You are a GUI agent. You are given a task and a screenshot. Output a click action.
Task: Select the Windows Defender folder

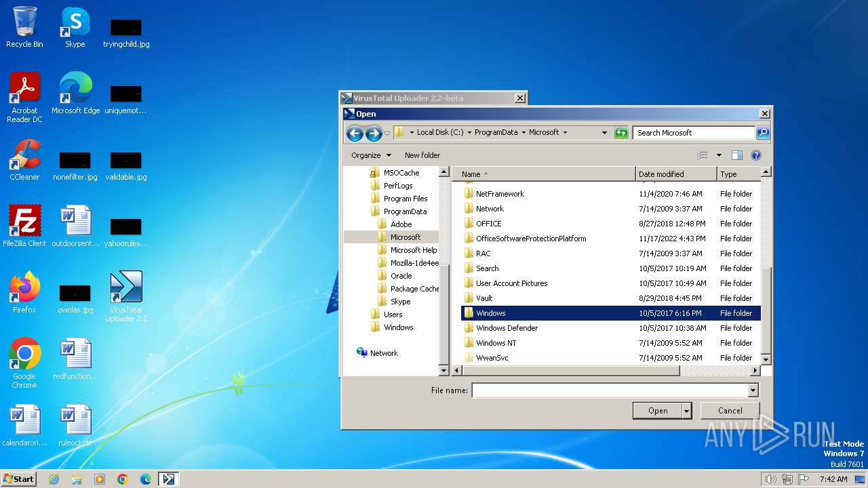pyautogui.click(x=610, y=328)
